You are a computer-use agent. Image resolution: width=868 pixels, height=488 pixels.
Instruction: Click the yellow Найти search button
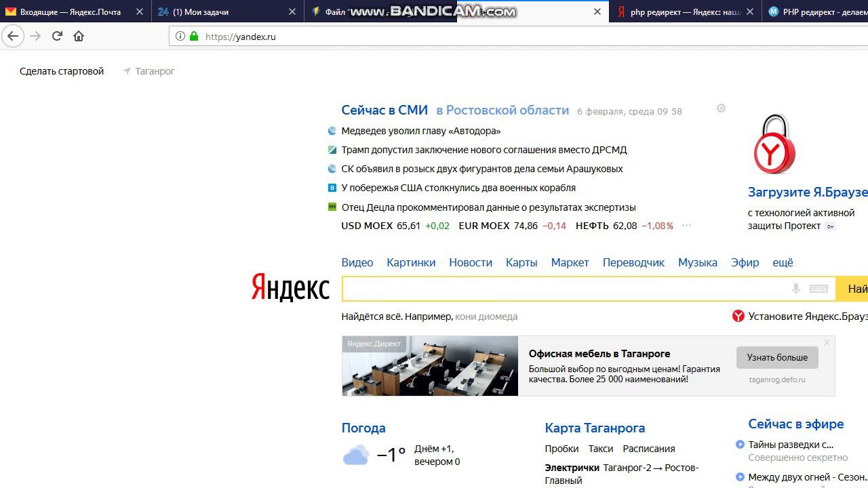(x=852, y=289)
